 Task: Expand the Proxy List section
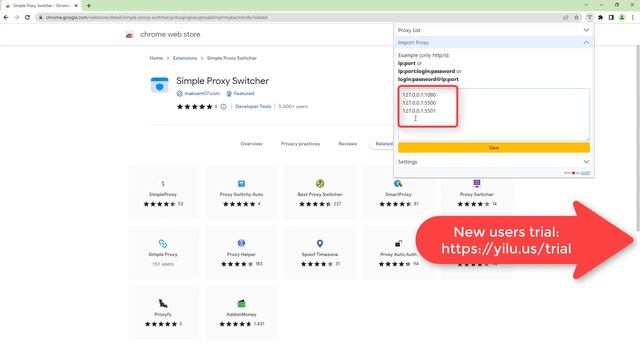493,30
